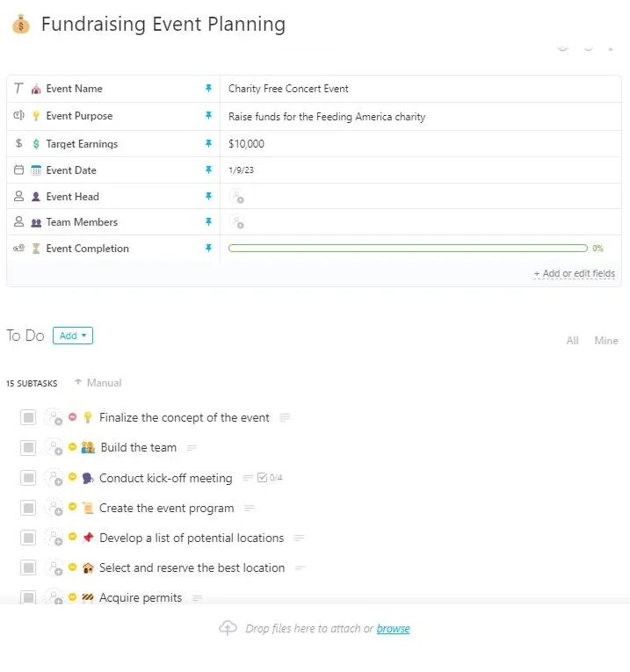630x672 pixels.
Task: Click the Add or edit fields link
Action: click(x=575, y=273)
